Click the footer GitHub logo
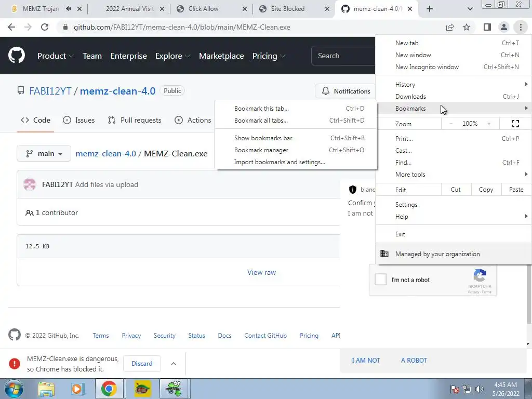The width and height of the screenshot is (532, 399). point(14,335)
